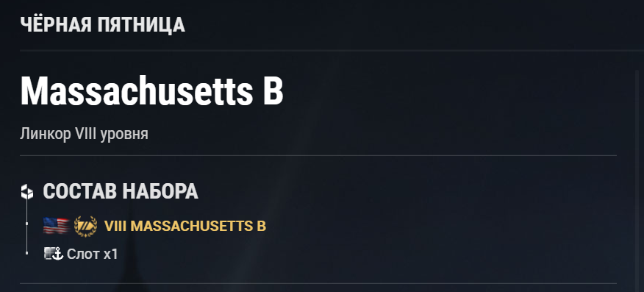Click the gold laurel premium battleship icon

click(85, 227)
